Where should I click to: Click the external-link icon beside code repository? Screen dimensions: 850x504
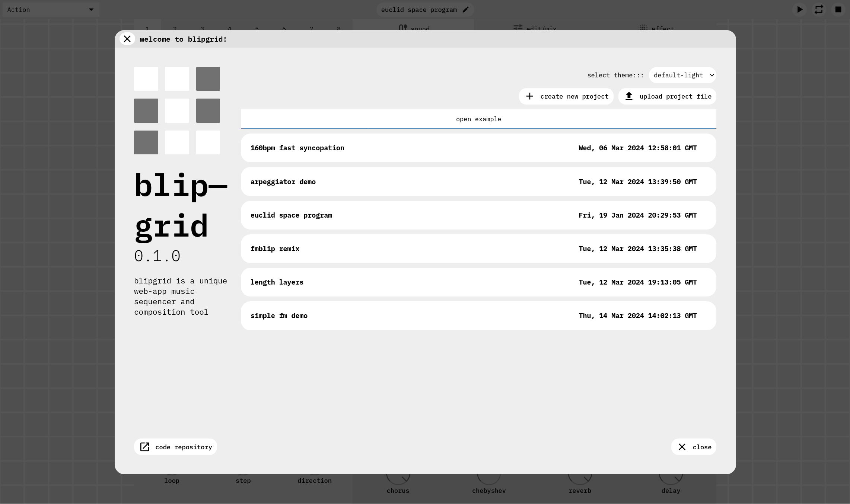pos(145,447)
